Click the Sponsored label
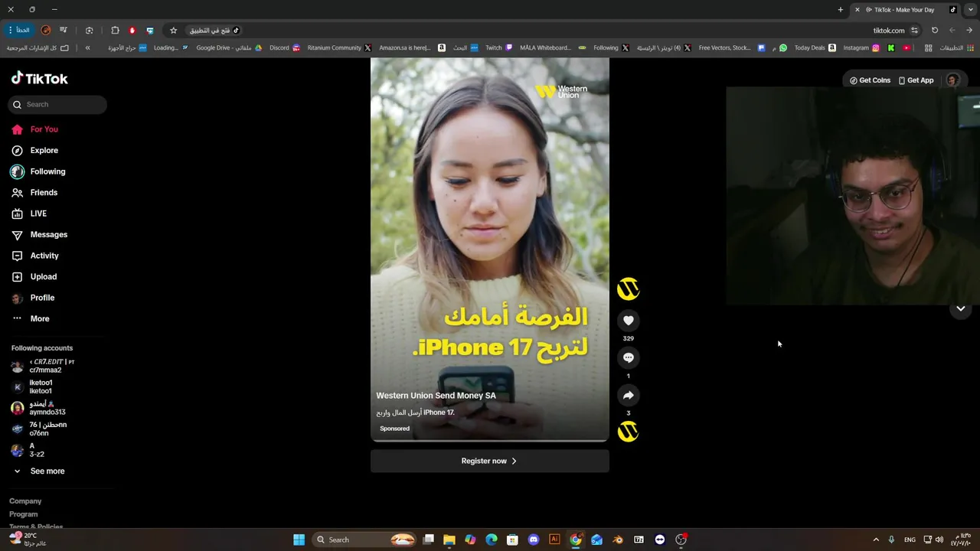980x551 pixels. (x=395, y=429)
